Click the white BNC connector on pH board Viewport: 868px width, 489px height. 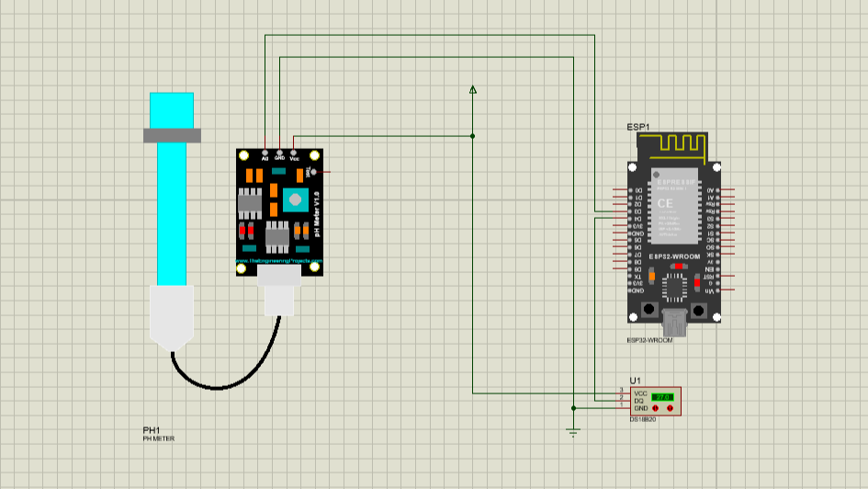coord(279,290)
